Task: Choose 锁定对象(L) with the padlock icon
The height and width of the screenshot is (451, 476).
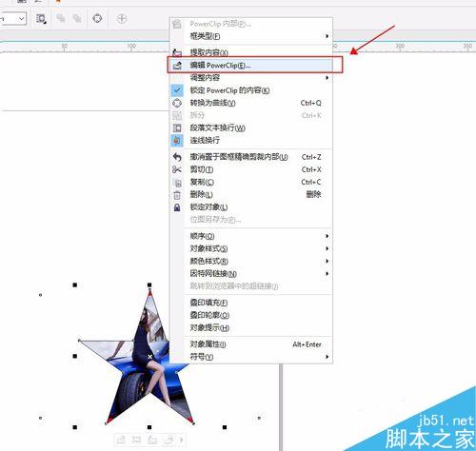Action: (x=251, y=207)
